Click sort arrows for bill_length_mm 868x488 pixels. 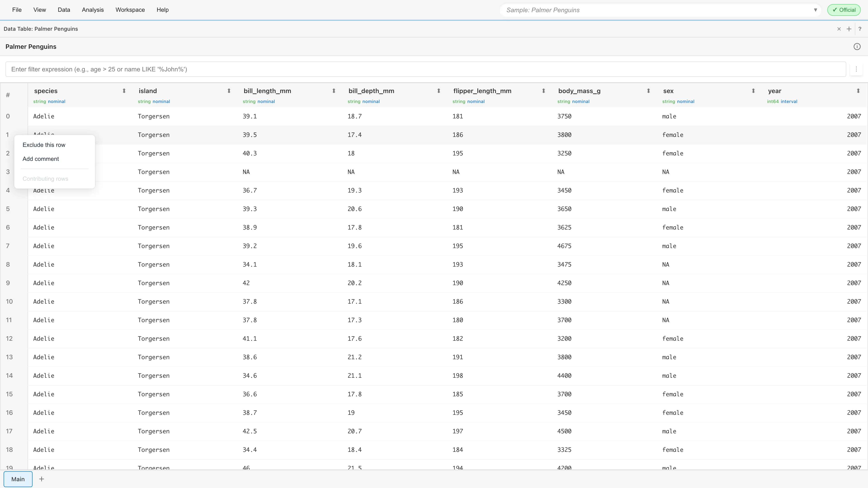pos(334,91)
